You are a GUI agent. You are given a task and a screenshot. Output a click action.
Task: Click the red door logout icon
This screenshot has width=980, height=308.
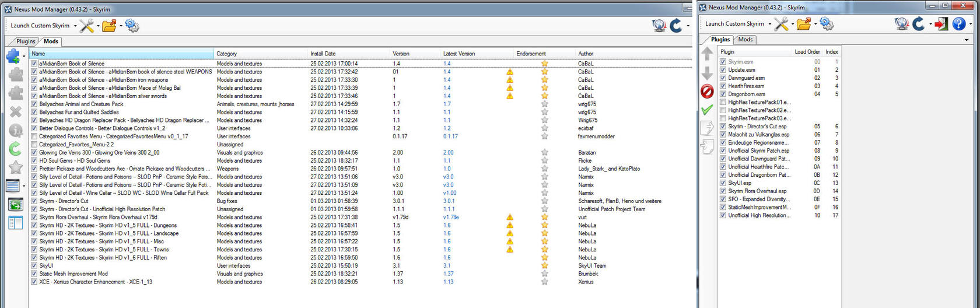[x=940, y=24]
